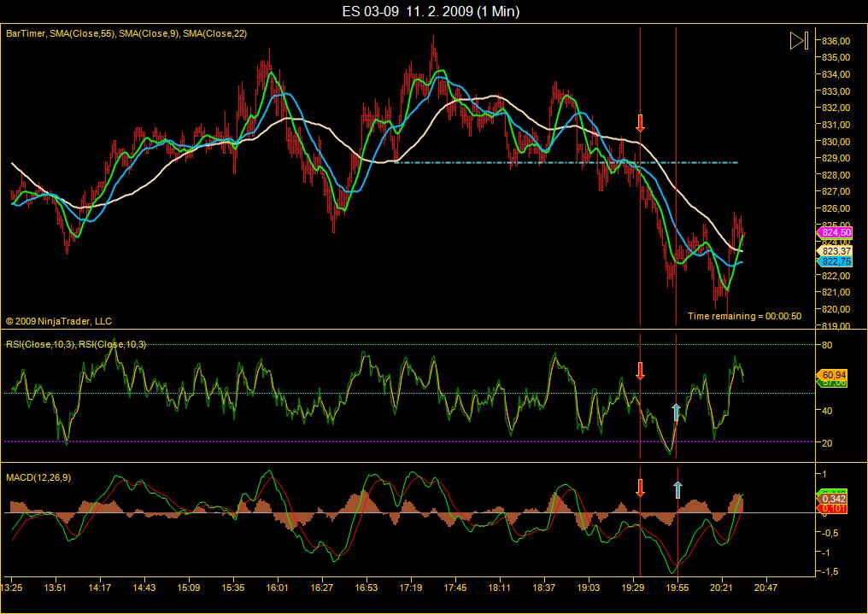This screenshot has width=868, height=614.
Task: Select the red down arrow in the price panel
Action: [641, 123]
